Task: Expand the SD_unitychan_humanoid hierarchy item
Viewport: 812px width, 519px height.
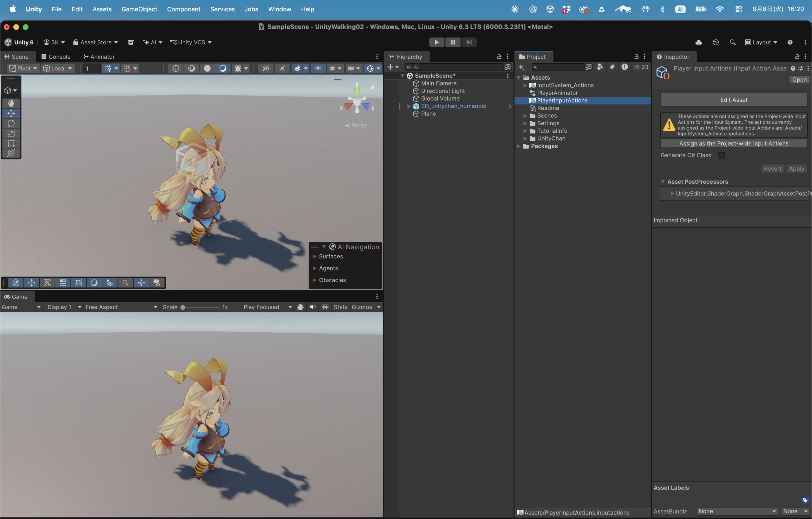Action: coord(409,106)
